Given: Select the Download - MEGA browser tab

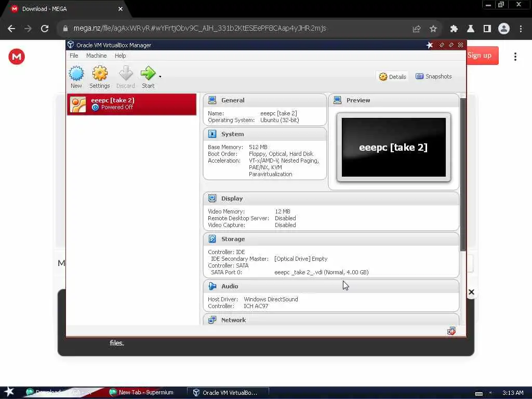Looking at the screenshot, I should point(65,9).
